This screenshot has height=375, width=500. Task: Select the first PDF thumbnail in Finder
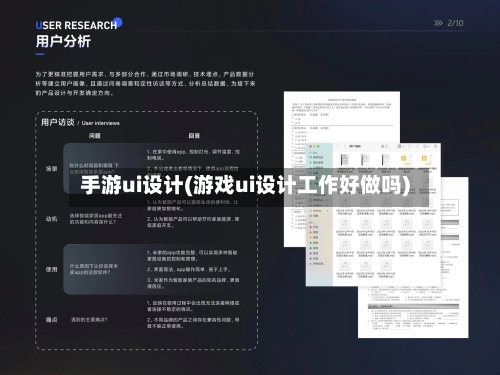[x=345, y=159]
